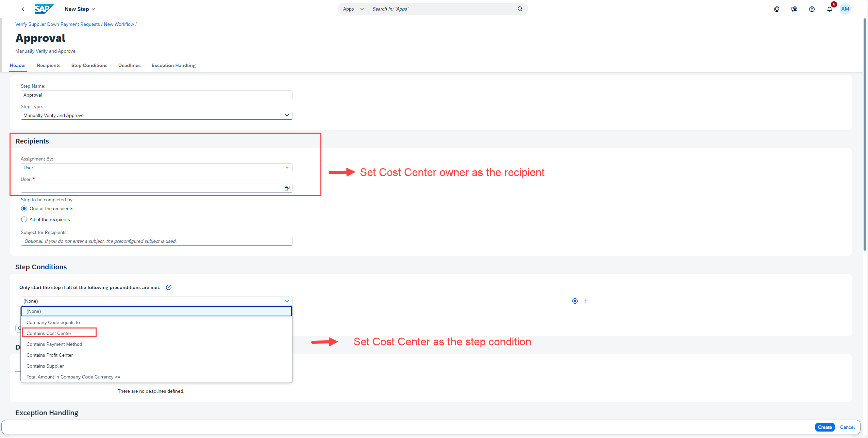868x438 pixels.
Task: Click the Subject for Recipients field
Action: (156, 241)
